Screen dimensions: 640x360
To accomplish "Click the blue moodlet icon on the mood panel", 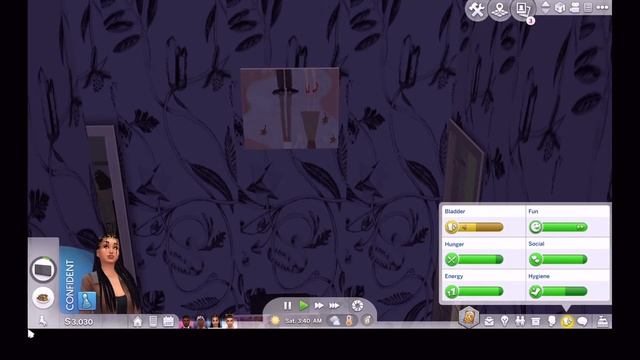I will pos(87,301).
